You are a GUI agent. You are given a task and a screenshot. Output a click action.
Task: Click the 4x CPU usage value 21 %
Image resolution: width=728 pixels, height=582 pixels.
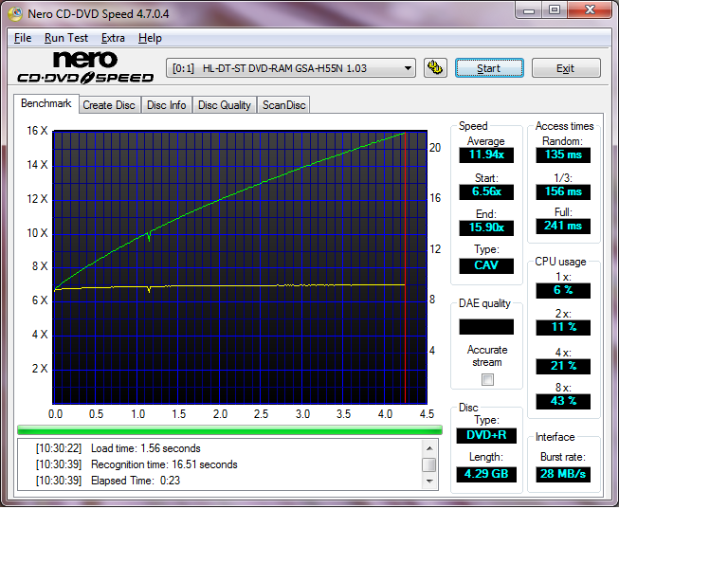coord(563,366)
